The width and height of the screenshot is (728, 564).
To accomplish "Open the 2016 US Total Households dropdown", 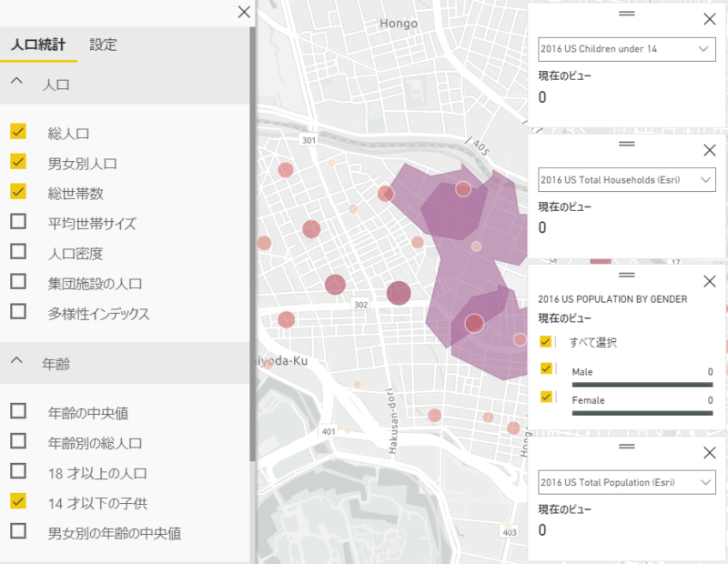I will click(x=627, y=180).
